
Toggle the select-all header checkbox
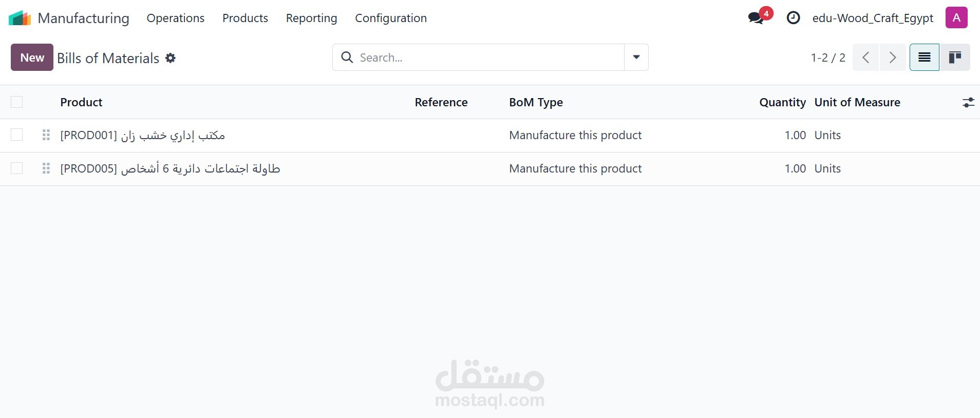17,102
